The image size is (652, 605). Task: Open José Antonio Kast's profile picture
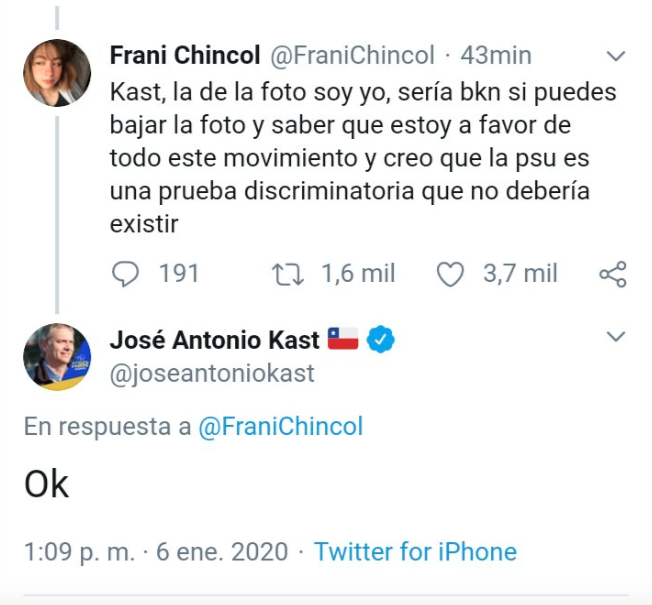(57, 357)
